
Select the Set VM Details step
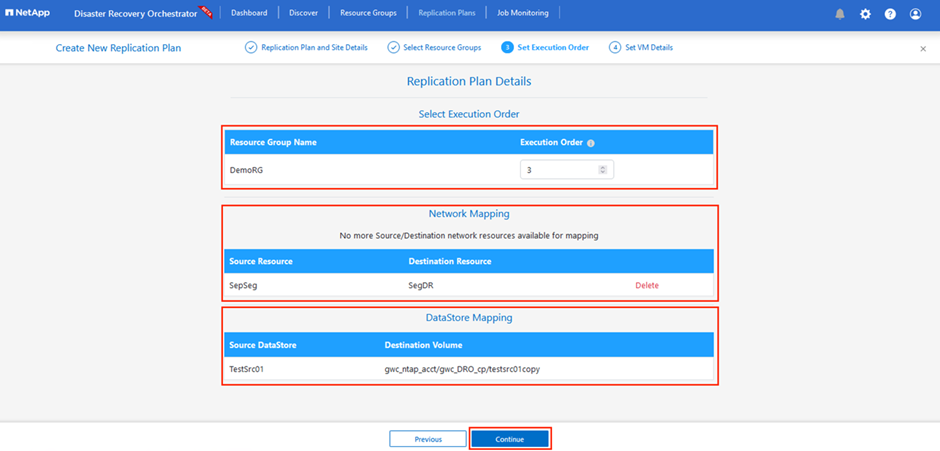(641, 47)
